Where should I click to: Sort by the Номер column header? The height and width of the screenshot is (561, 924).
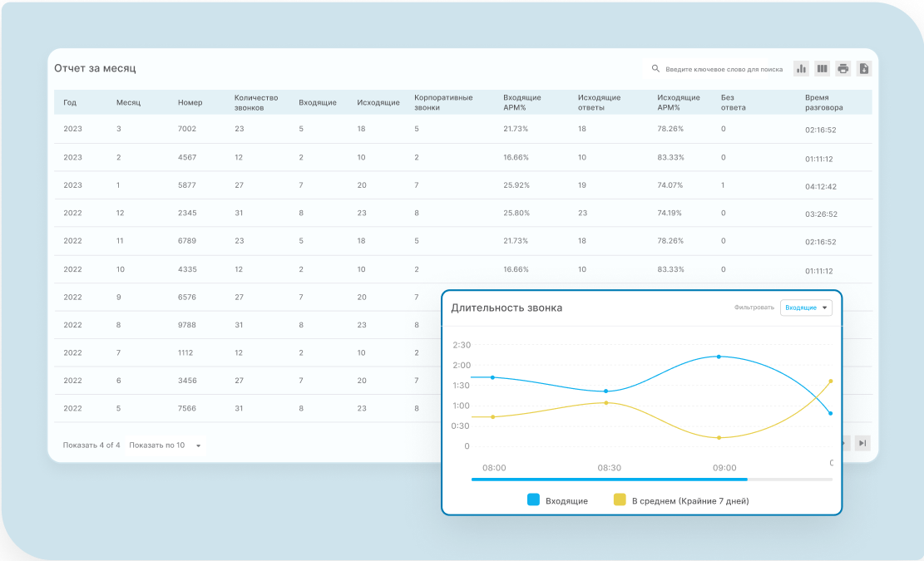[190, 102]
